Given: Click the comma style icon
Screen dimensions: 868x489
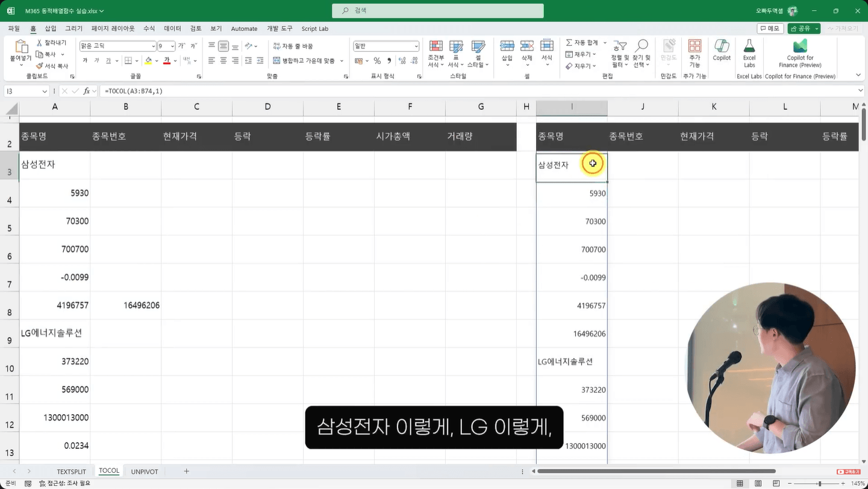Looking at the screenshot, I should tap(389, 60).
